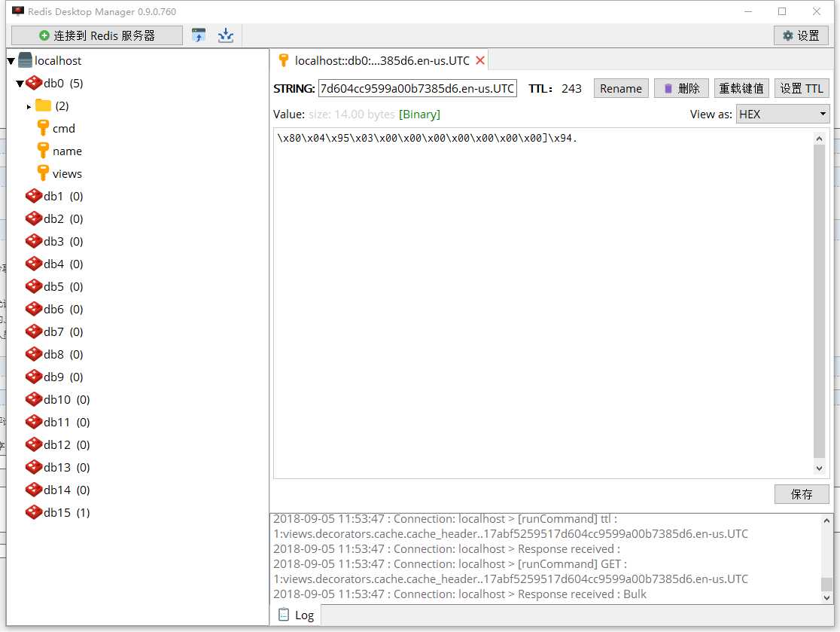
Task: Close the en-us.UTC key tab
Action: click(x=480, y=60)
